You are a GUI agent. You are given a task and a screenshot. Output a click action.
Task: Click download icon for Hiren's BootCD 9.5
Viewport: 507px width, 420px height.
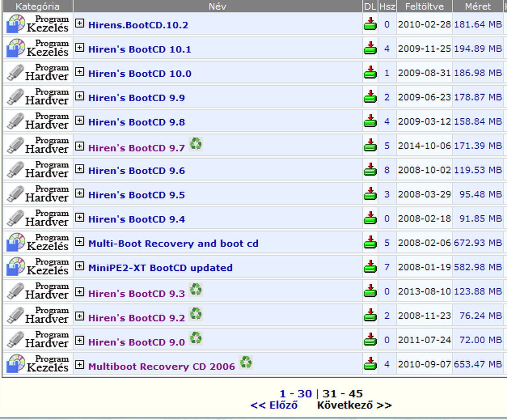click(x=370, y=193)
